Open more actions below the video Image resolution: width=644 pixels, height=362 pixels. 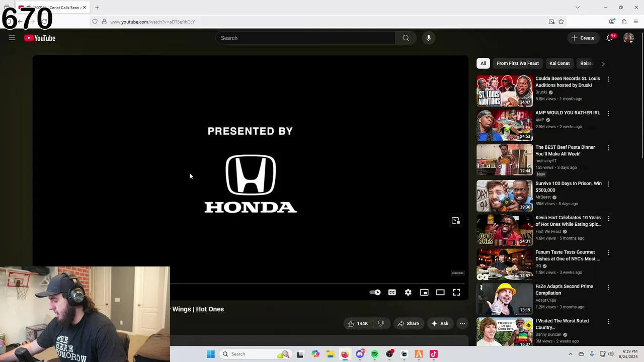click(462, 323)
